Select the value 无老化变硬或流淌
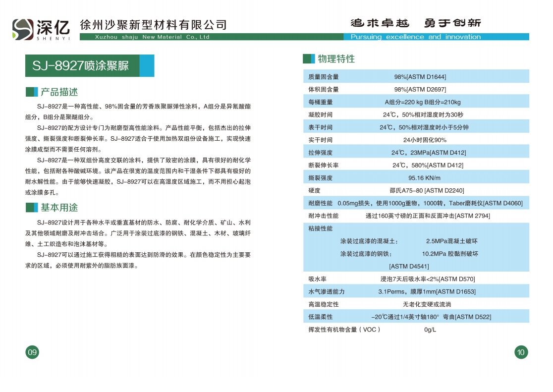 (427, 304)
